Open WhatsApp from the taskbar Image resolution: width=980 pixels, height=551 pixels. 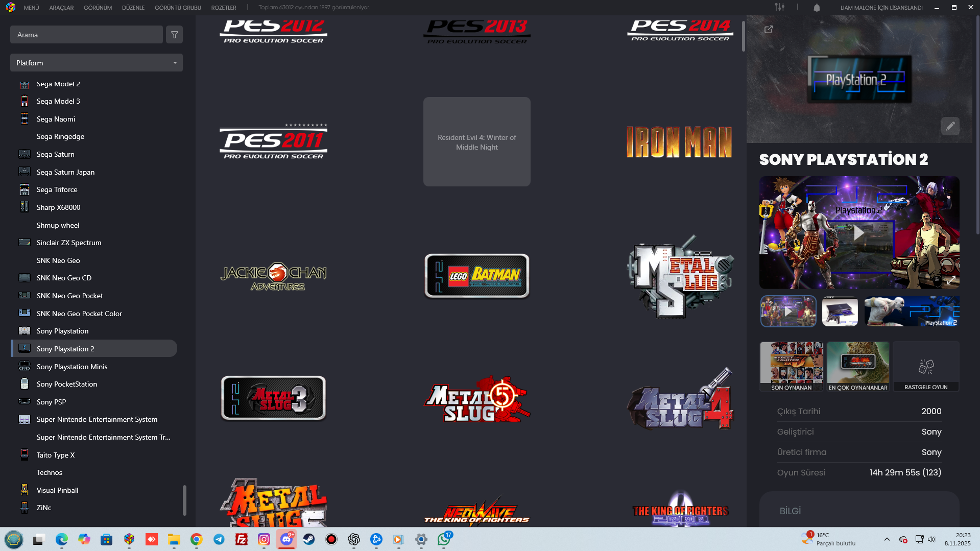pos(444,539)
